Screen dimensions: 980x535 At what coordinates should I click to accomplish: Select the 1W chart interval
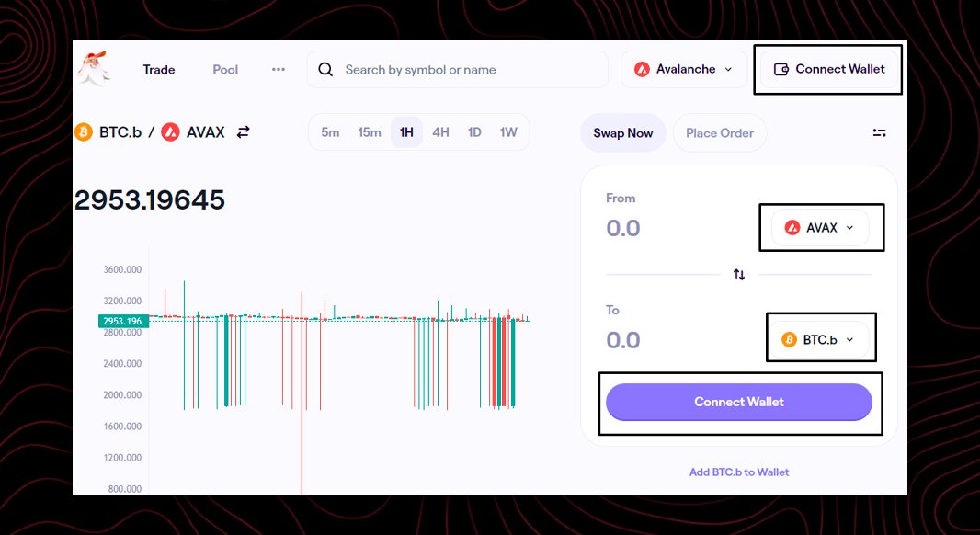[x=508, y=132]
